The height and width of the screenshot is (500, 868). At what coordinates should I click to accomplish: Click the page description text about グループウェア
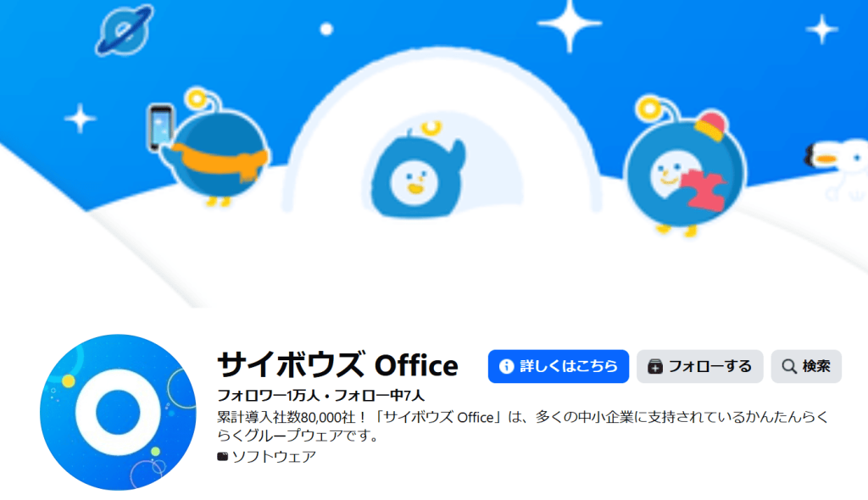pyautogui.click(x=522, y=425)
